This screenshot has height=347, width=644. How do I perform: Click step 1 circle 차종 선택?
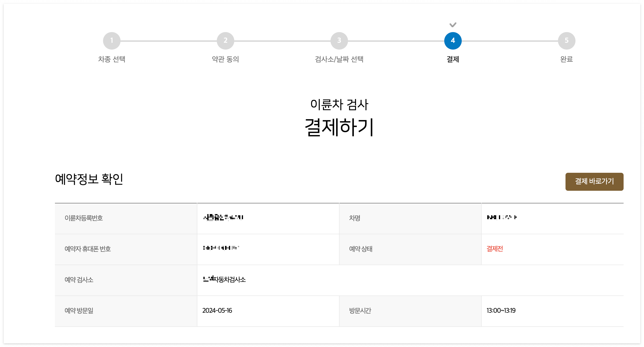[x=112, y=41]
